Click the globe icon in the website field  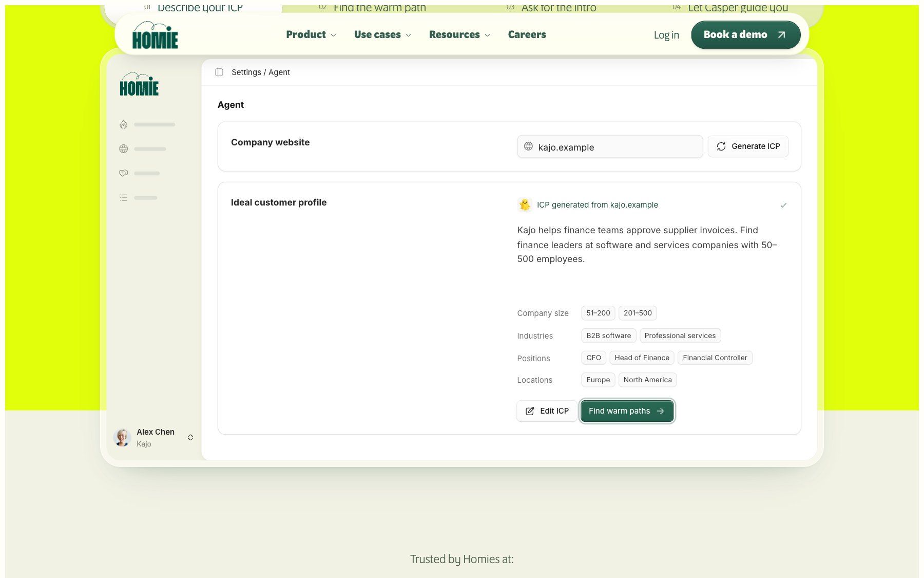528,146
